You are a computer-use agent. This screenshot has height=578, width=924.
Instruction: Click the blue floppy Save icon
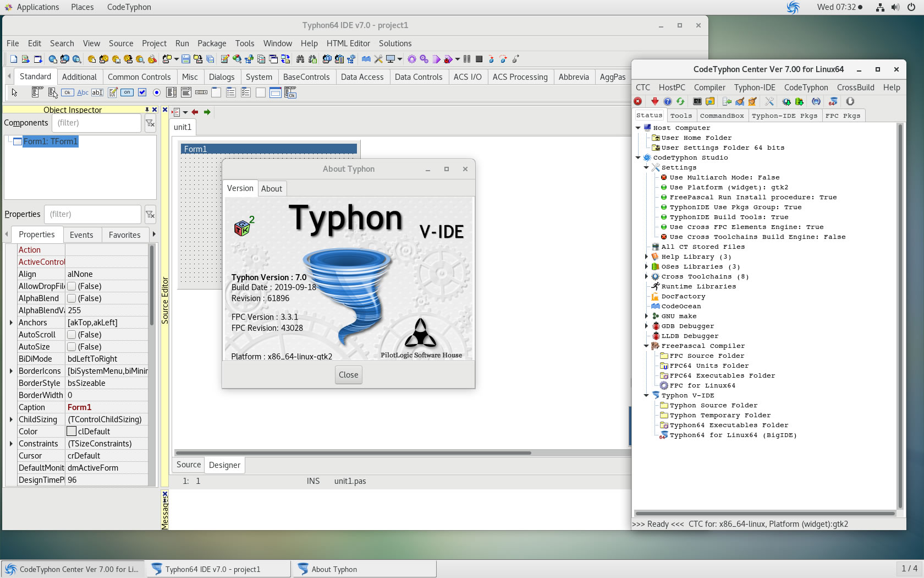click(186, 59)
